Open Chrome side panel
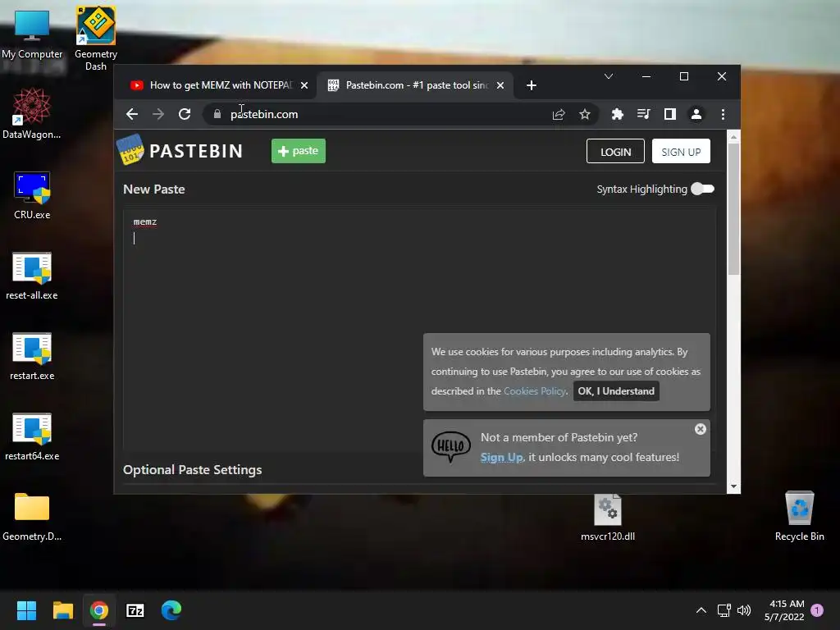The width and height of the screenshot is (840, 630). click(669, 114)
